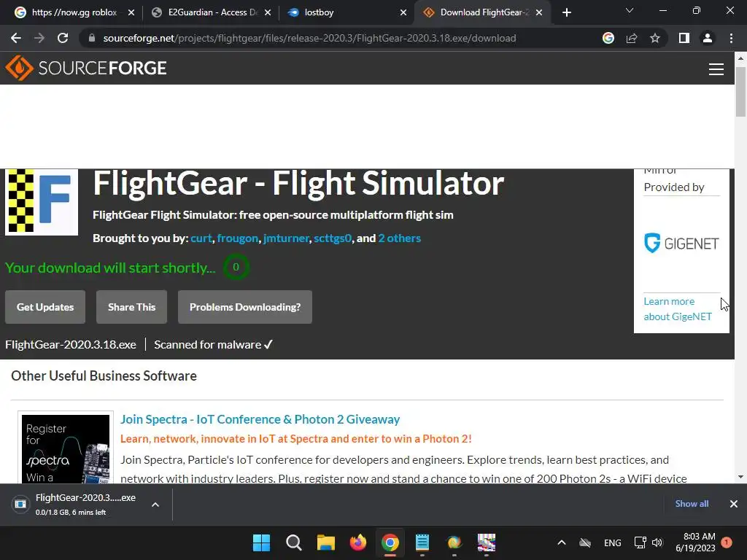Image resolution: width=747 pixels, height=560 pixels.
Task: Open the curt contributor link
Action: [x=201, y=238]
